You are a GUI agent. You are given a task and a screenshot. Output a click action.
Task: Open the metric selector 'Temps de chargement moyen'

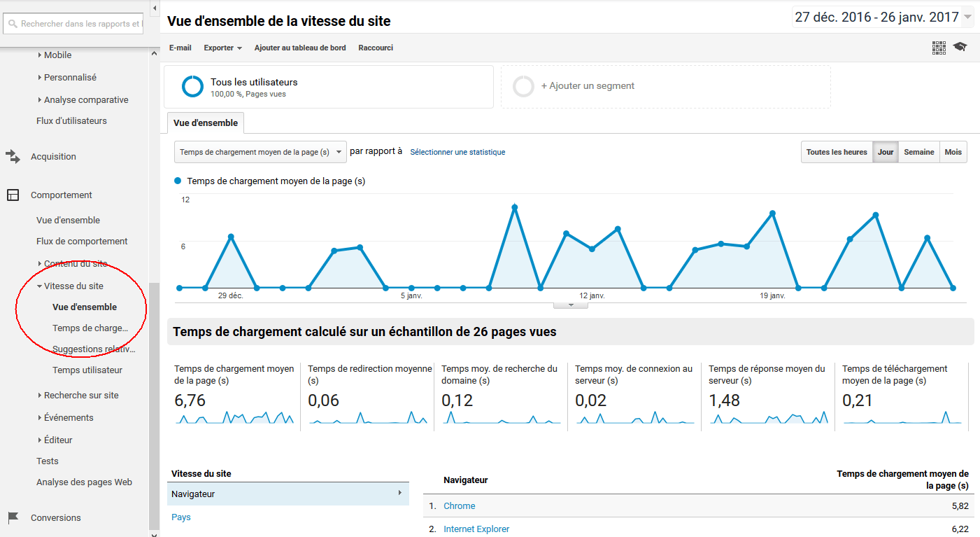pos(260,151)
